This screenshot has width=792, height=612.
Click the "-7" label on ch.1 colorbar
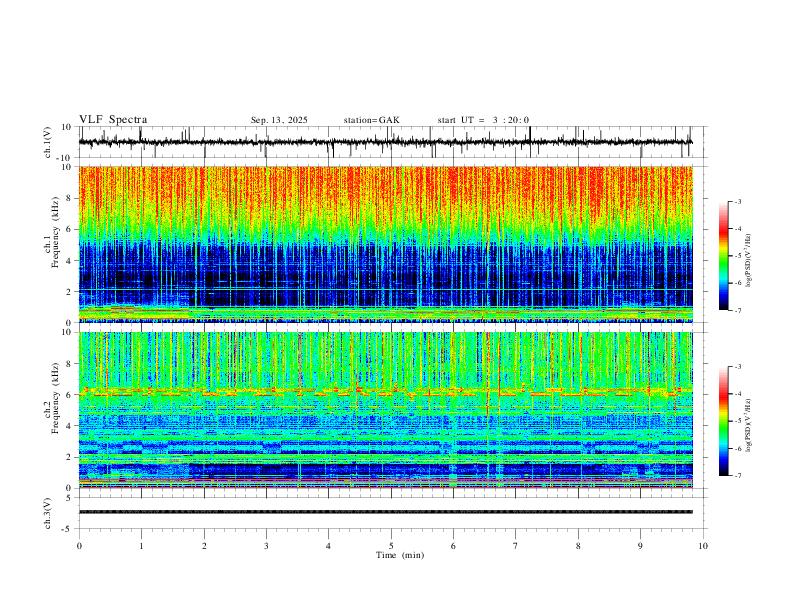click(738, 310)
